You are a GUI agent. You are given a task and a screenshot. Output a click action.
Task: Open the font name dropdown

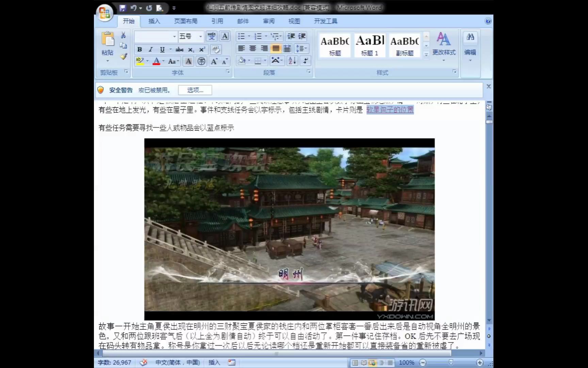pos(174,36)
